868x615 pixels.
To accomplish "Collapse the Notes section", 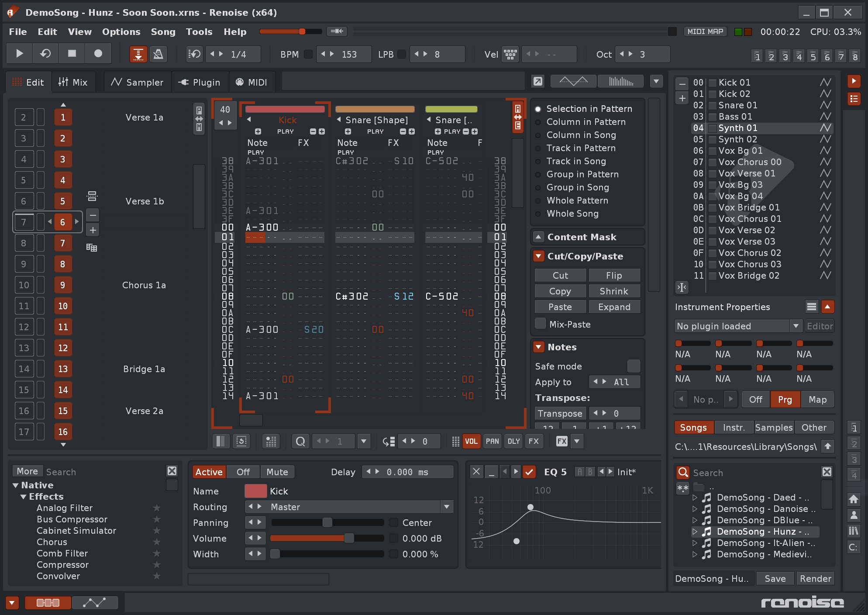I will tap(539, 347).
